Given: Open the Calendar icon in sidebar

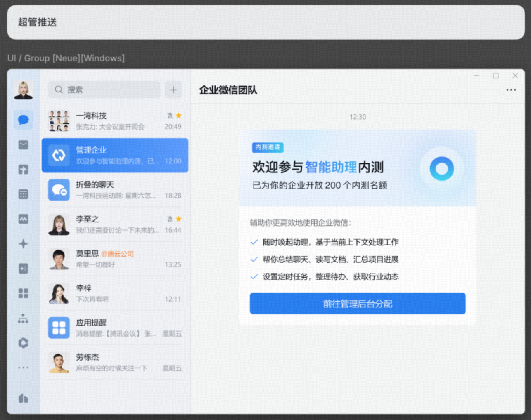Looking at the screenshot, I should [x=23, y=194].
